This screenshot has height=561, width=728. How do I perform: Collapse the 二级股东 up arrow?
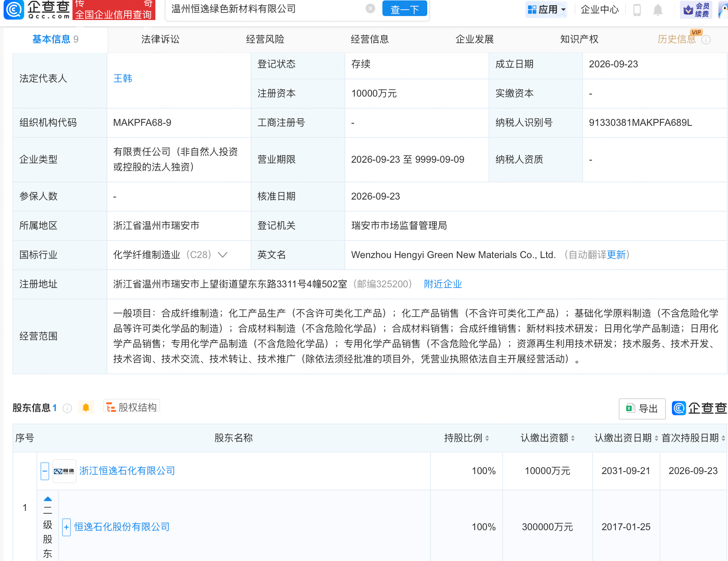pos(48,499)
